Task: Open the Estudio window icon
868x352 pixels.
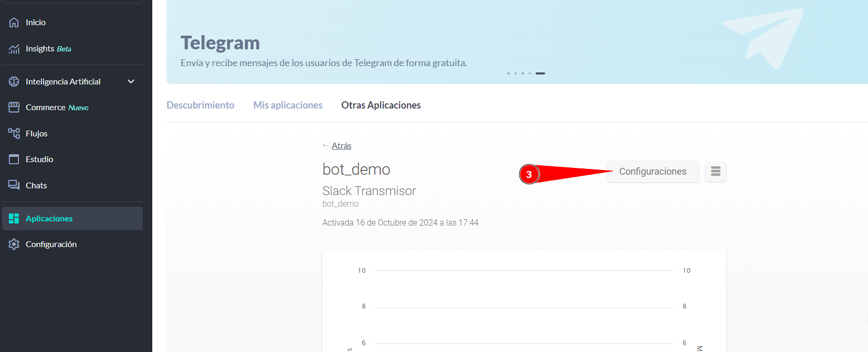Action: point(14,159)
